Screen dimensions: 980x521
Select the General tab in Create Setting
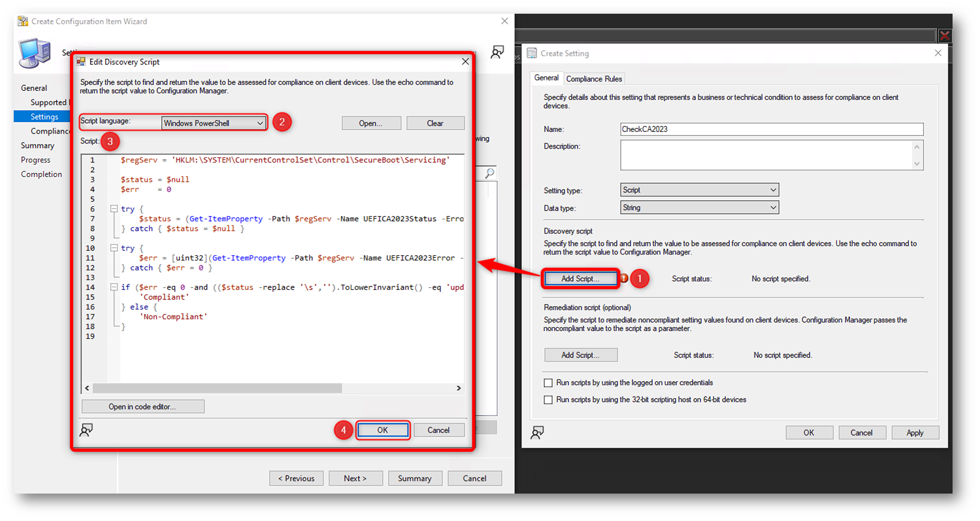click(546, 78)
